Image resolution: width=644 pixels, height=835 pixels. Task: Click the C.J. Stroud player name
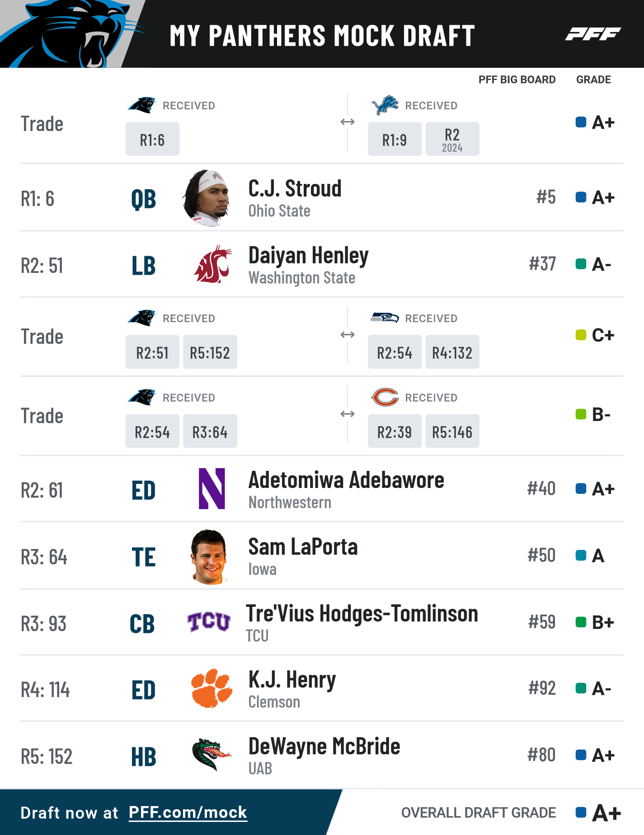pyautogui.click(x=295, y=188)
